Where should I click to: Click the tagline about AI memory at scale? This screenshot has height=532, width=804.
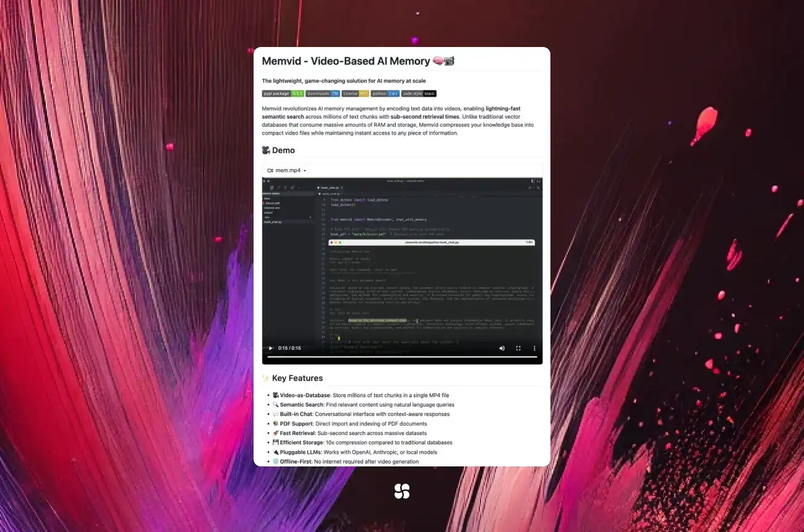pyautogui.click(x=344, y=80)
